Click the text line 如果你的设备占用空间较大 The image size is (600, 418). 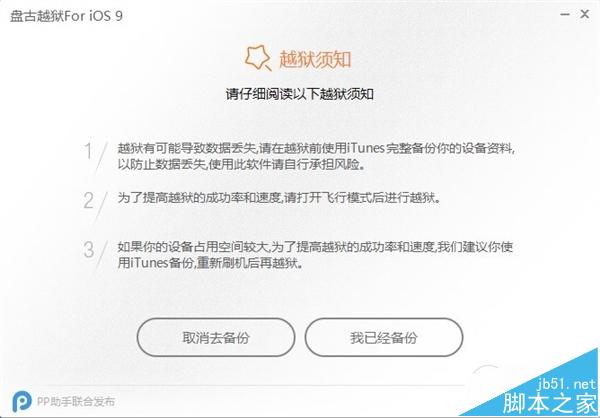tap(192, 247)
